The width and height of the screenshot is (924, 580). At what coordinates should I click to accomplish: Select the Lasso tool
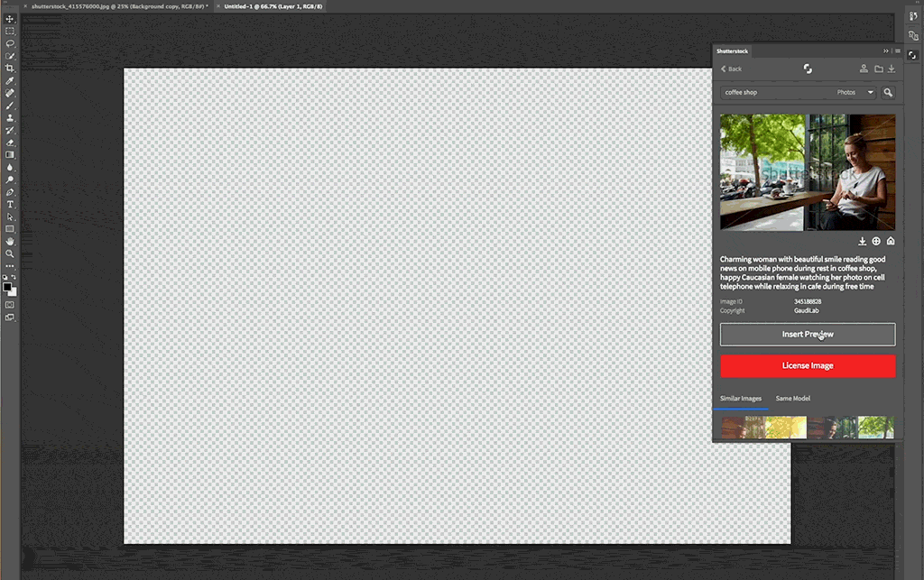tap(10, 43)
